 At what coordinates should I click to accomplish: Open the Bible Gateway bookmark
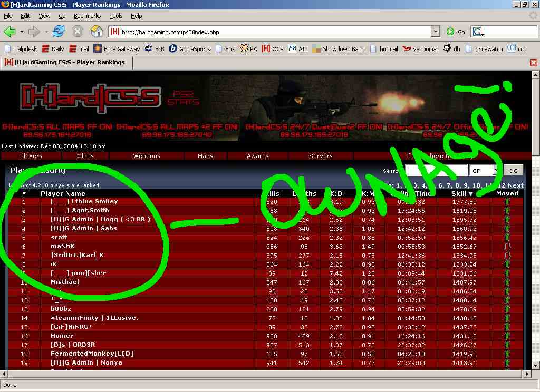(117, 49)
